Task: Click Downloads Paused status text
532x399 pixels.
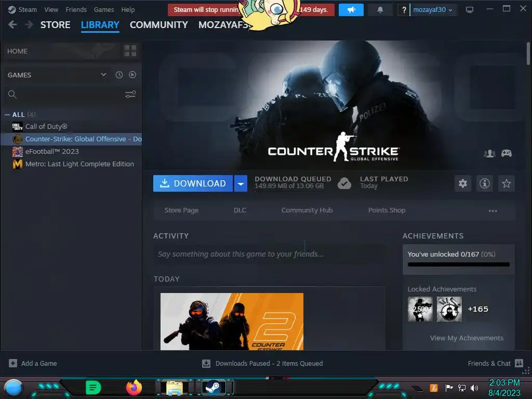Action: click(269, 363)
